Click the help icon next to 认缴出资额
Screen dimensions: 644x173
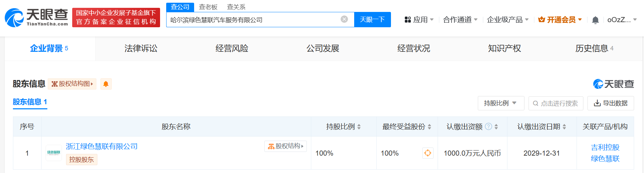[488, 127]
